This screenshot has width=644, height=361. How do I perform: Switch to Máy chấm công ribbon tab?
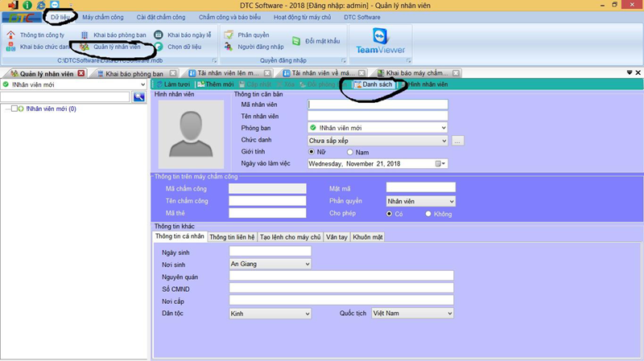click(x=104, y=17)
